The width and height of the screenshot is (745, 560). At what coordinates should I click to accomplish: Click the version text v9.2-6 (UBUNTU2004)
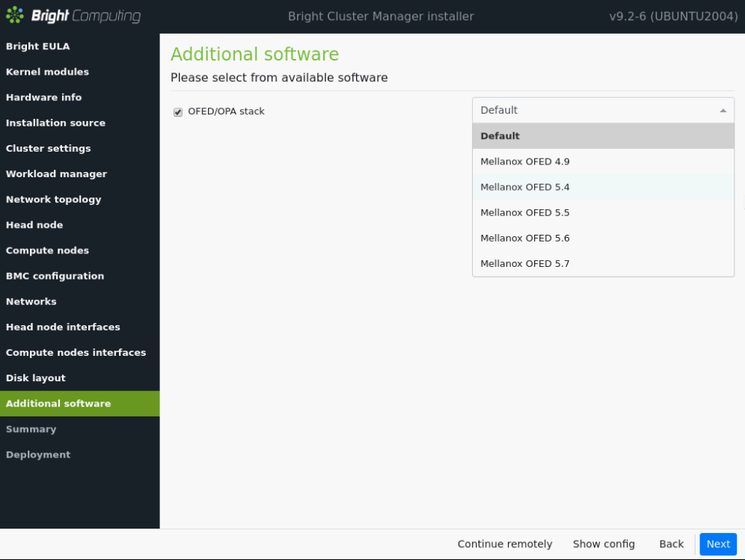point(673,16)
